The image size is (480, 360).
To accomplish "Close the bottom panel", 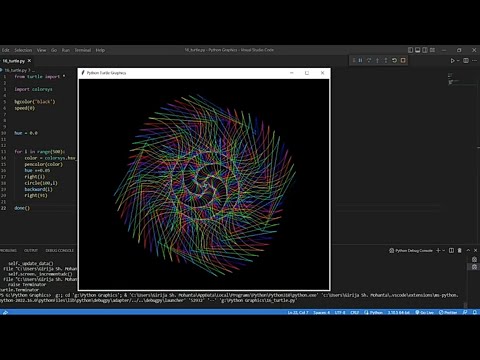I will 476,250.
